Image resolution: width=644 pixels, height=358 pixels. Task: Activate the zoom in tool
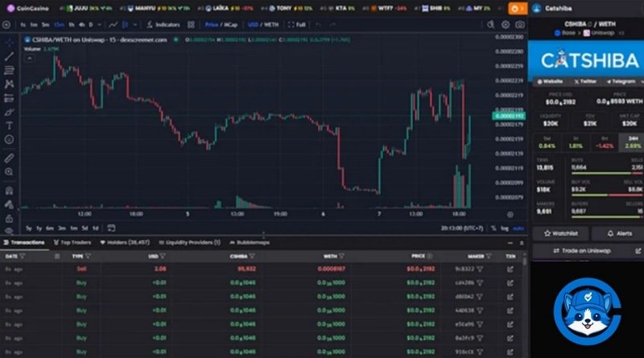pos(9,172)
